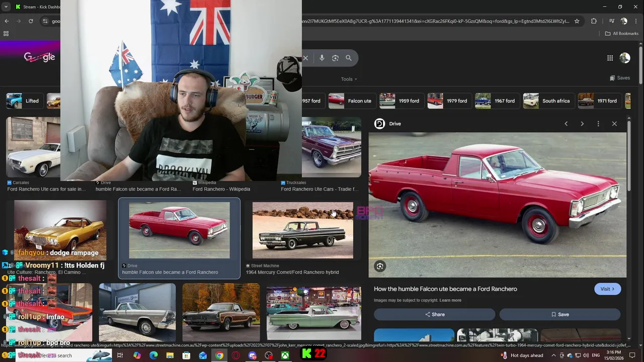Screen dimensions: 644x362
Task: Open Task View in taskbar
Action: point(120,355)
